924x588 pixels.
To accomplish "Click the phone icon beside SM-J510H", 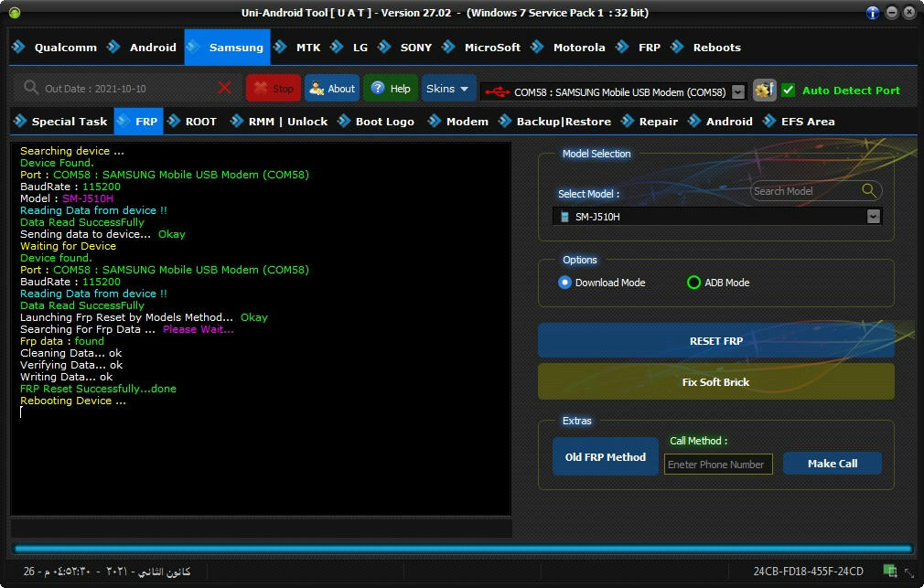I will click(x=564, y=217).
